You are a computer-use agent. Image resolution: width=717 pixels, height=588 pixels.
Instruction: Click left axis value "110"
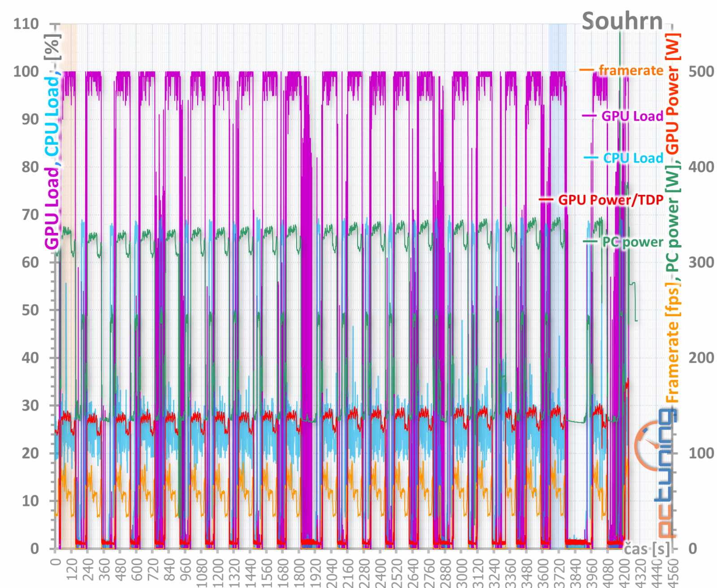click(26, 23)
